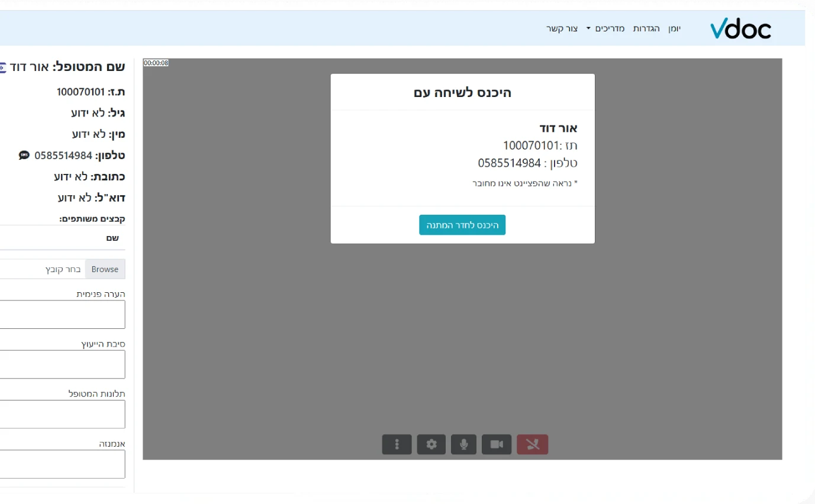This screenshot has width=815, height=504.
Task: Click patient name אור דוד in dialog
Action: (558, 128)
